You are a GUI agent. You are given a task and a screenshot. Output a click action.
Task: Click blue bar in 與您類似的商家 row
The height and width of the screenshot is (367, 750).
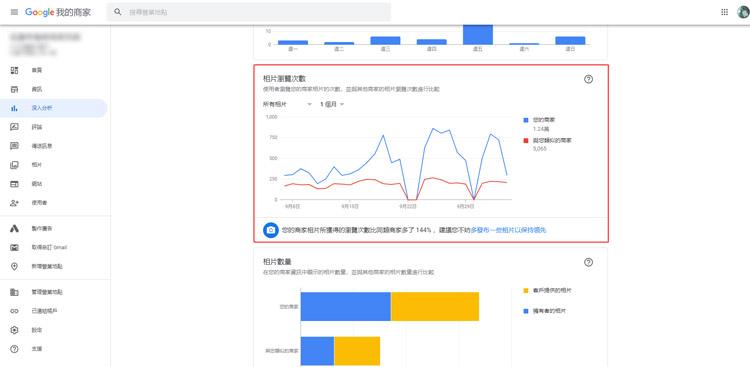(x=318, y=351)
